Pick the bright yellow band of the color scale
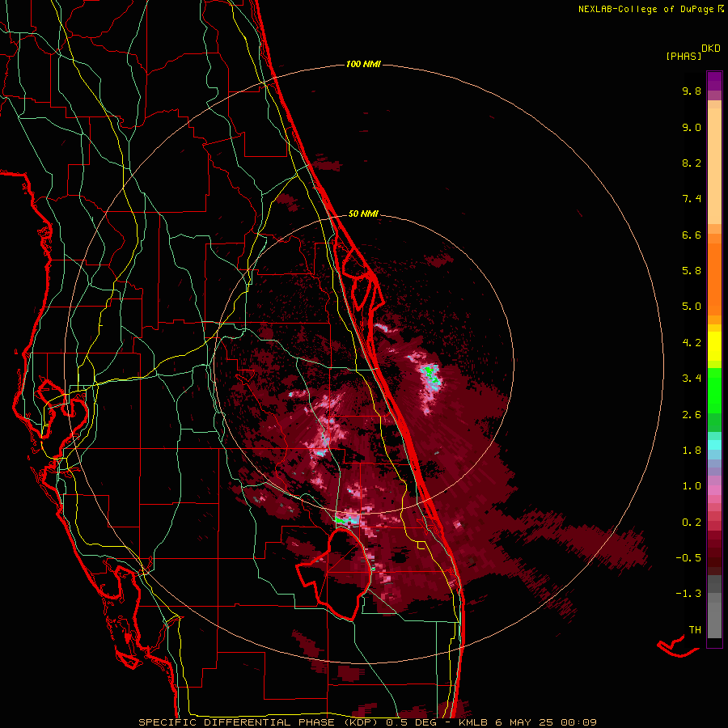The image size is (728, 728). click(x=714, y=346)
